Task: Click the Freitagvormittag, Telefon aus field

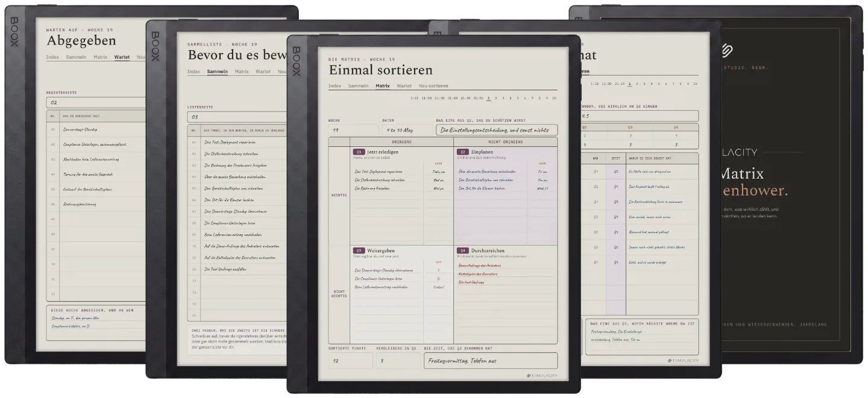Action: tap(491, 361)
